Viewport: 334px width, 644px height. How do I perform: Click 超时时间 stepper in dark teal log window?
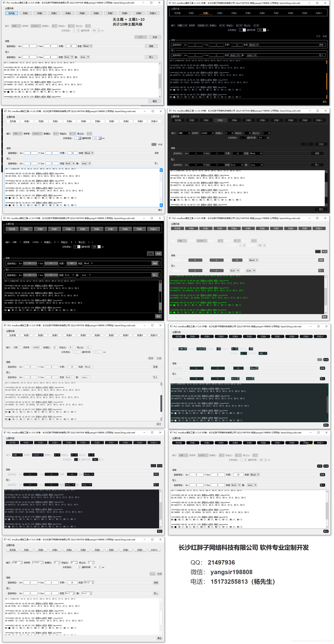pyautogui.click(x=263, y=353)
